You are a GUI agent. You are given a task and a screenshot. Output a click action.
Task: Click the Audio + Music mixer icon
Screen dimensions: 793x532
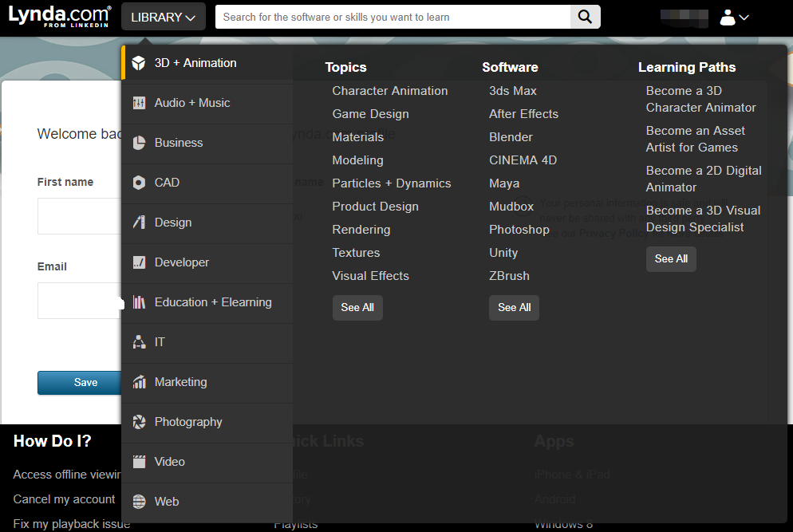coord(139,103)
